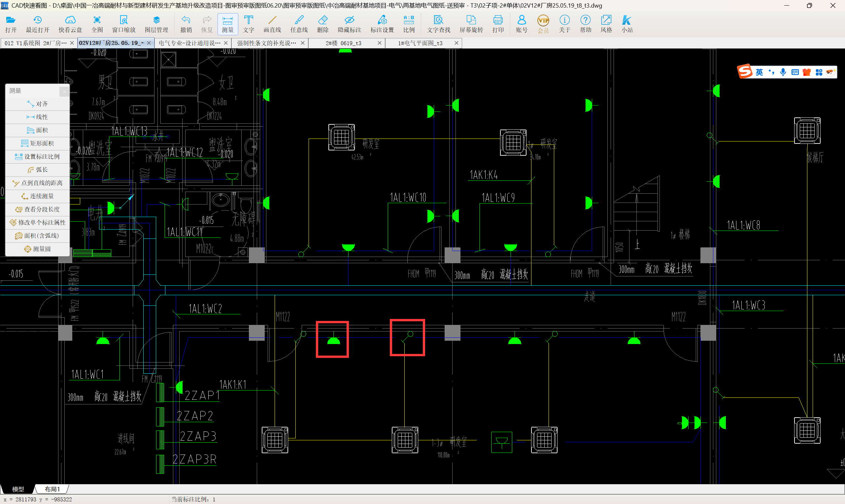This screenshot has height=504, width=845.
Task: Open the 小站 site link
Action: (x=627, y=24)
